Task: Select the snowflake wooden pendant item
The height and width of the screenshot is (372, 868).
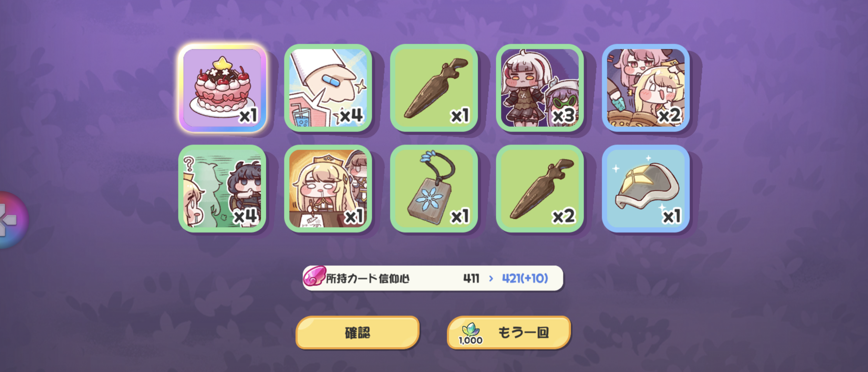Action: click(x=434, y=189)
